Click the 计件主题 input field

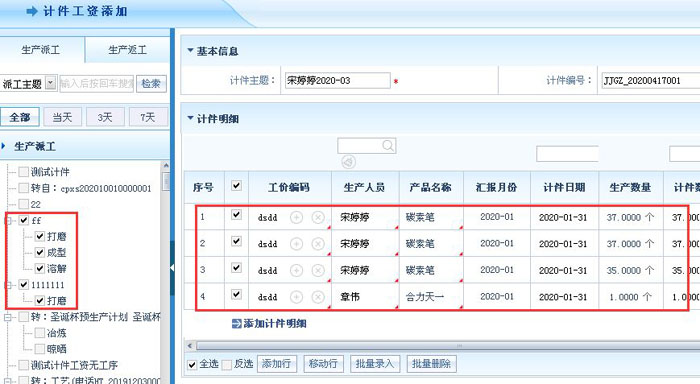tap(337, 81)
